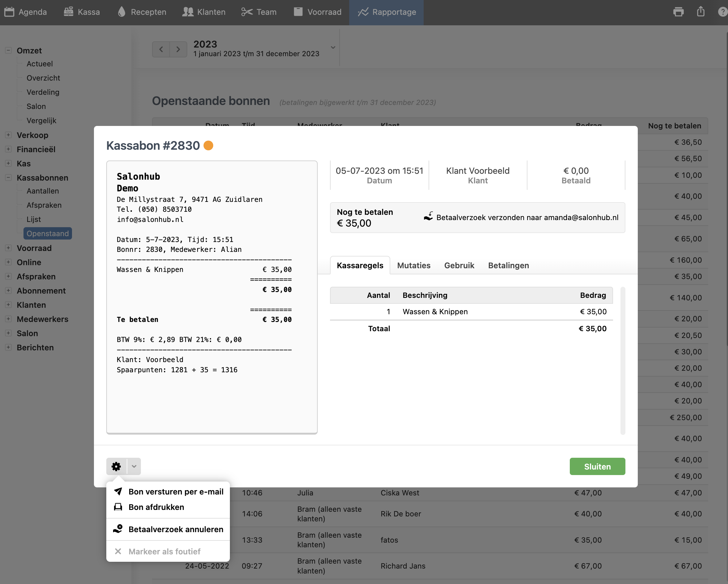Open Team via scissors icon
The width and height of the screenshot is (728, 584).
[x=247, y=12]
